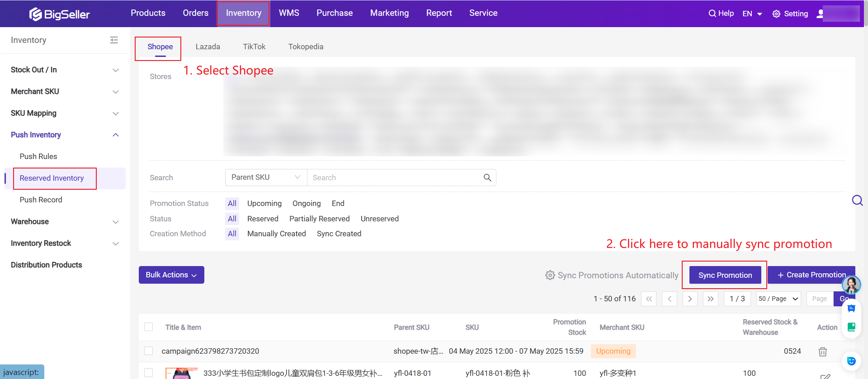The image size is (868, 379).
Task: Go to the next page arrow
Action: pos(690,299)
